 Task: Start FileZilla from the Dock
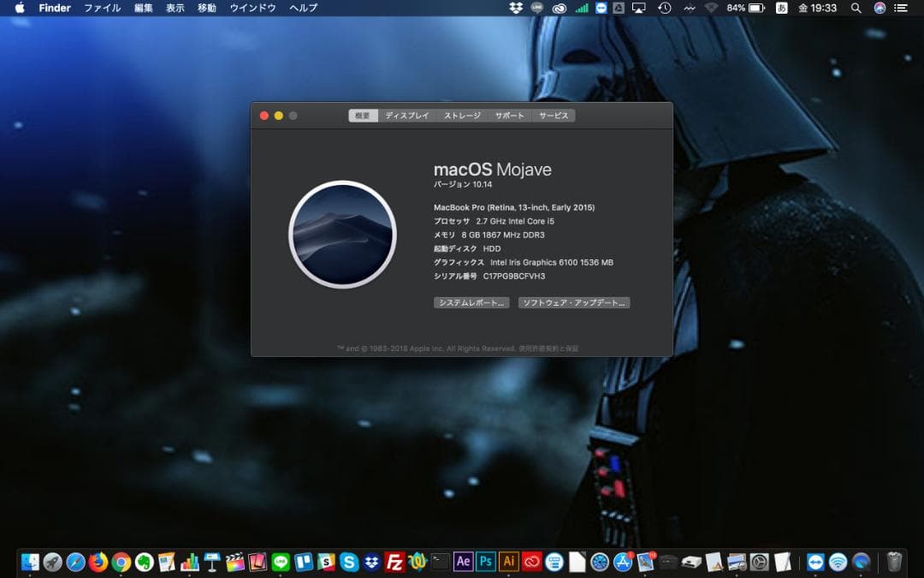coord(395,563)
